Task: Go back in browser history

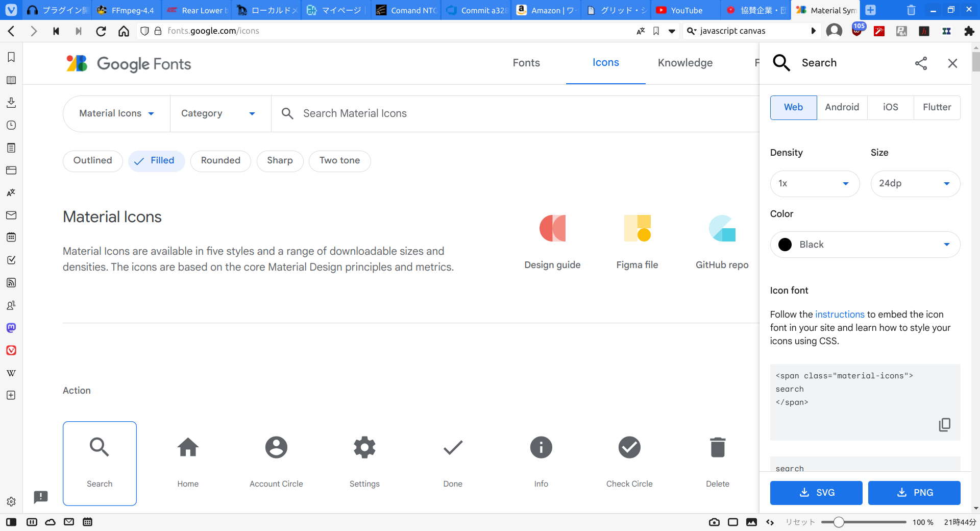Action: [11, 31]
